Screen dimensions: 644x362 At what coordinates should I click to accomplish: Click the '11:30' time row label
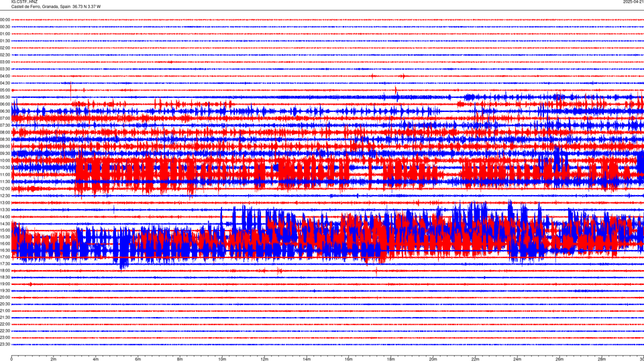5,182
